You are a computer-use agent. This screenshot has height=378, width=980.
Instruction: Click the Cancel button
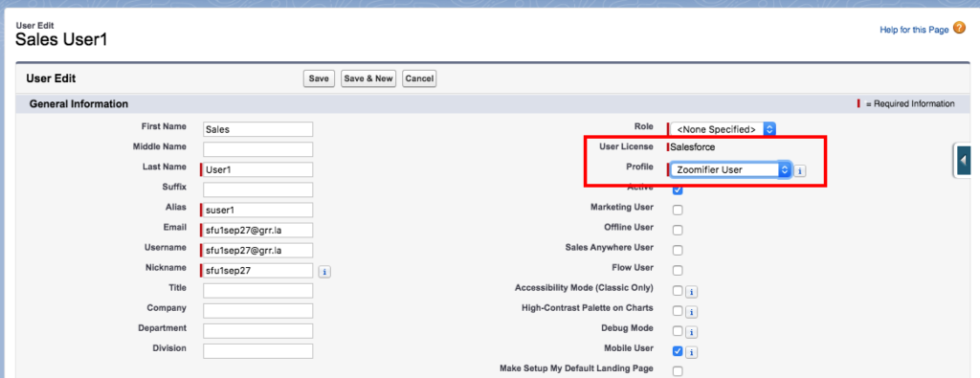point(419,78)
